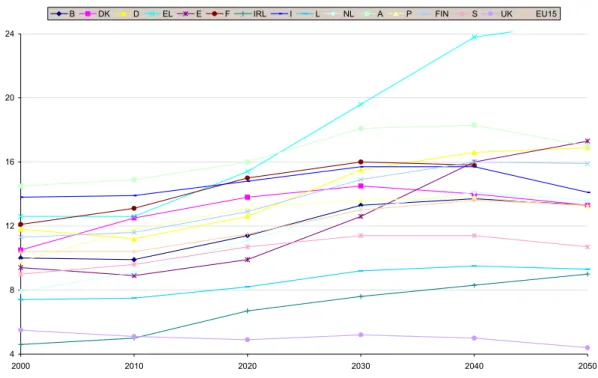This screenshot has width=598, height=378.
Task: Click the teal IRL marker at 2020
Action: [248, 311]
